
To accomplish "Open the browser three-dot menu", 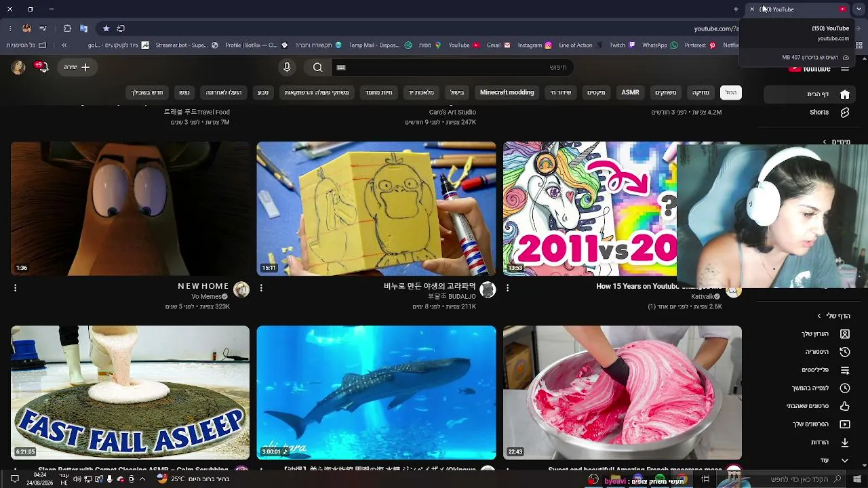I will [10, 28].
